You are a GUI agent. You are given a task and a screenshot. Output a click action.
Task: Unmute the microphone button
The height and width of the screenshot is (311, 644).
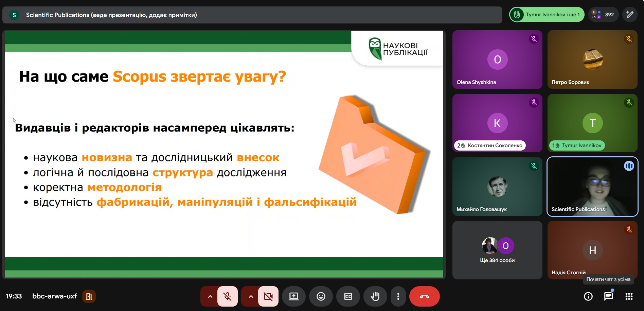click(227, 296)
